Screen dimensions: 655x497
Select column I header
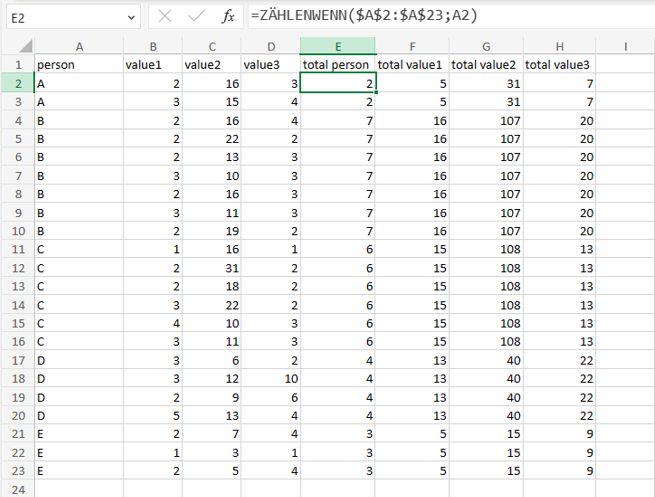(x=625, y=46)
